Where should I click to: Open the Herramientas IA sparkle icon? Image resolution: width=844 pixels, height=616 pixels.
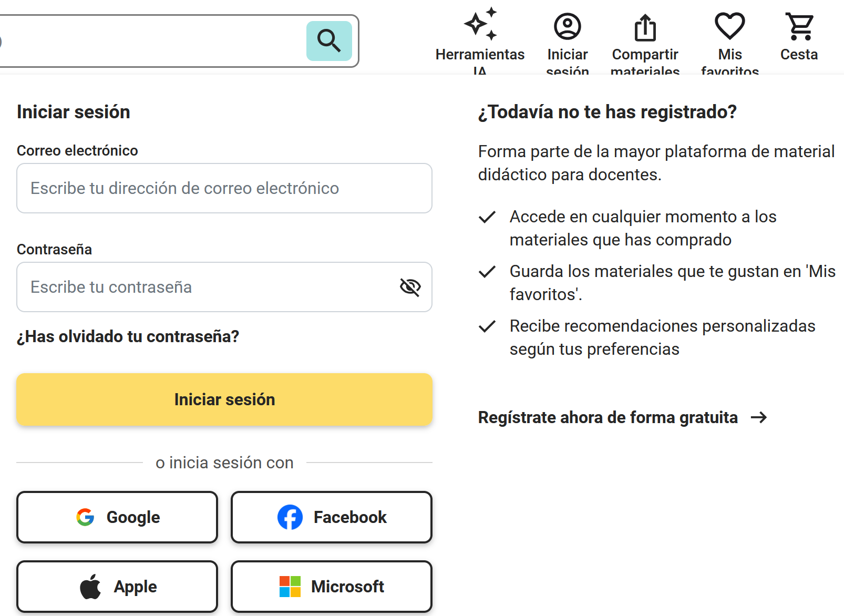(x=480, y=24)
